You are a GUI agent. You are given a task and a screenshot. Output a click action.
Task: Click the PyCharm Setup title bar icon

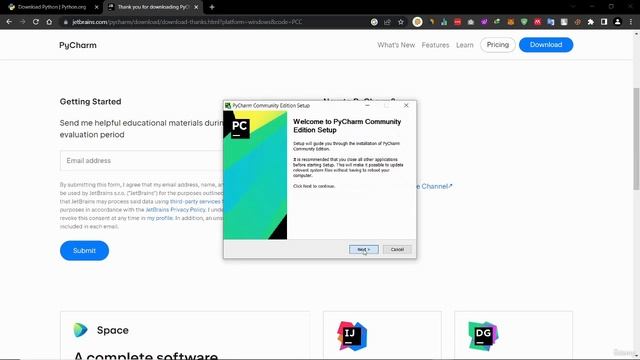click(x=228, y=106)
